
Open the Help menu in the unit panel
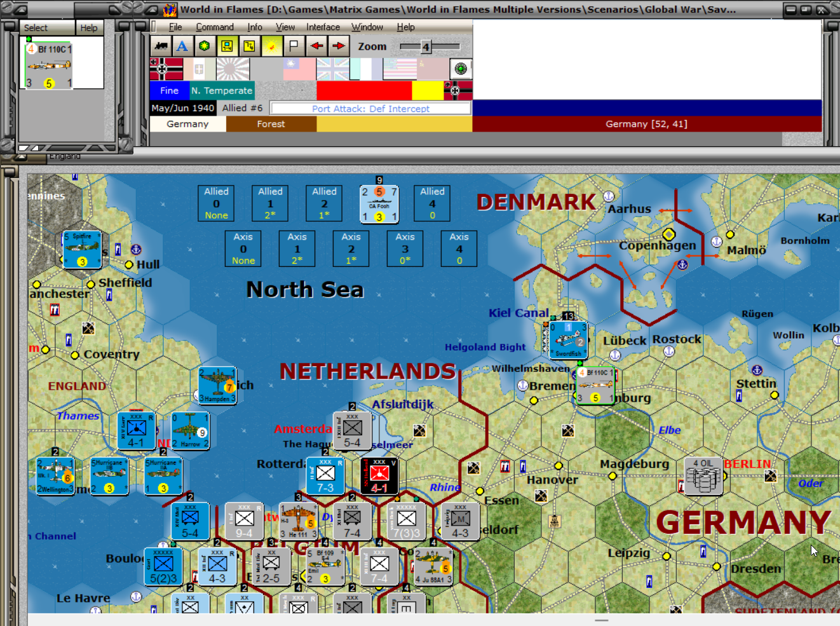[89, 28]
